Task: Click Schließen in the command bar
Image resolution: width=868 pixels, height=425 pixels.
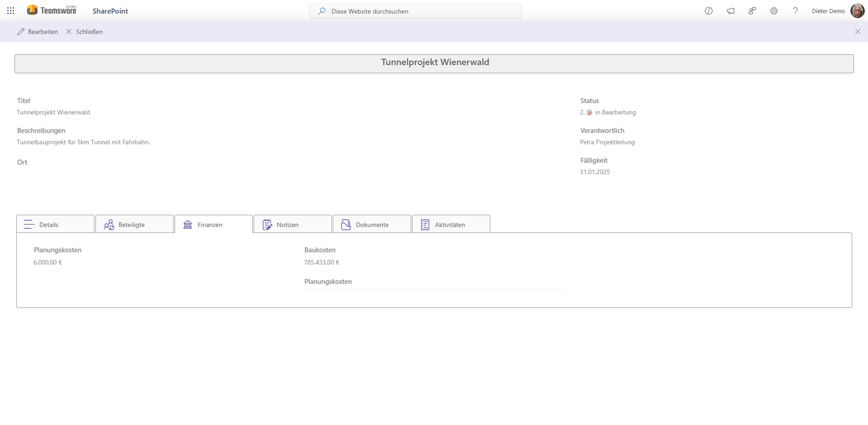Action: pyautogui.click(x=84, y=32)
